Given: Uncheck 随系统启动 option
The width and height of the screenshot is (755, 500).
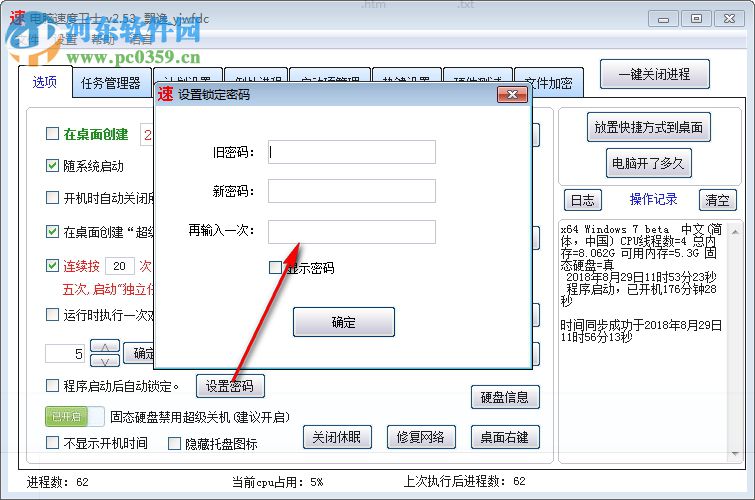Looking at the screenshot, I should (52, 166).
